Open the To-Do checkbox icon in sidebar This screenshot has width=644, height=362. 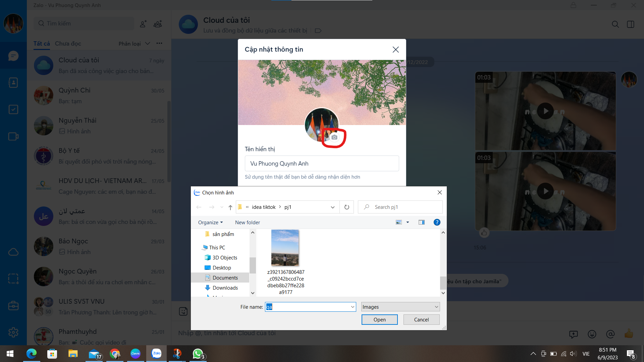click(x=13, y=109)
